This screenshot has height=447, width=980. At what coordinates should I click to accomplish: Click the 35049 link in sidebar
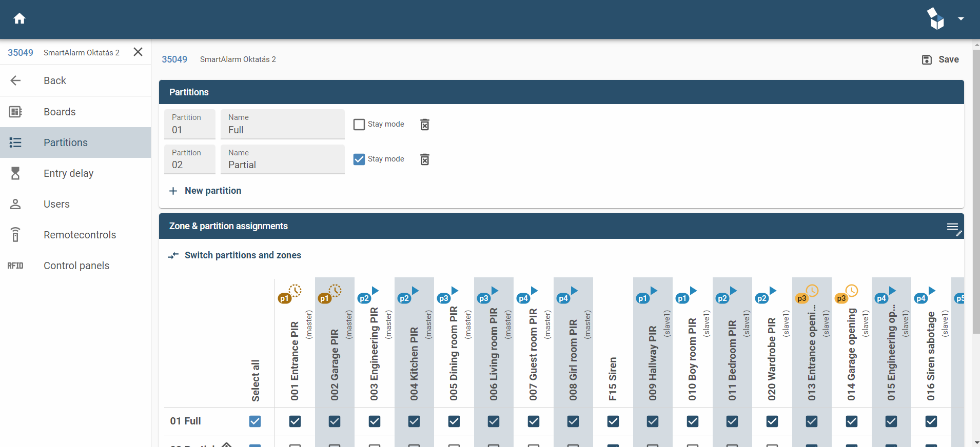pos(21,53)
